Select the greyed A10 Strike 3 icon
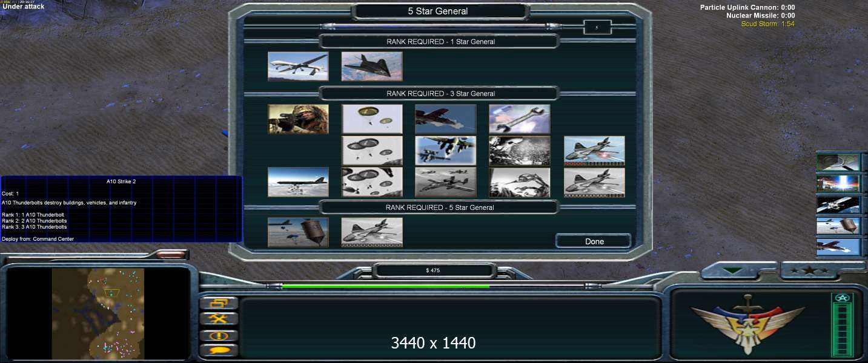Image resolution: width=868 pixels, height=363 pixels. coord(446,182)
